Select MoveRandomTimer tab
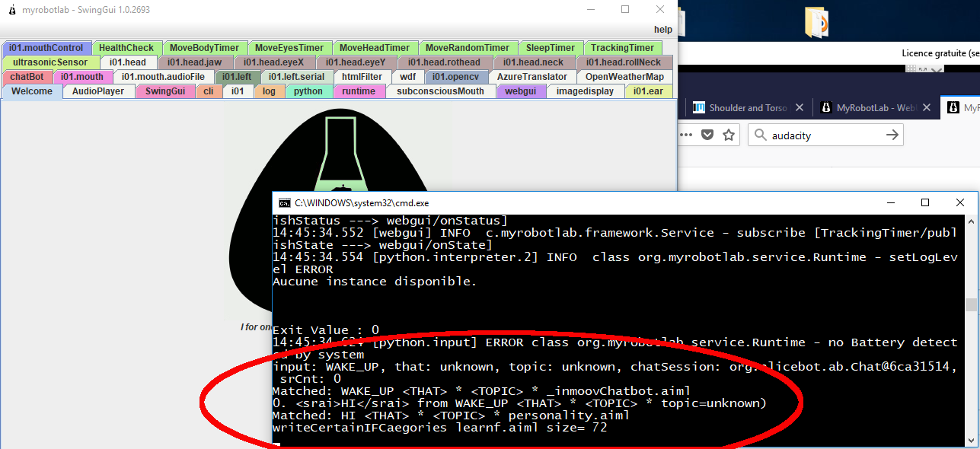 click(x=468, y=48)
